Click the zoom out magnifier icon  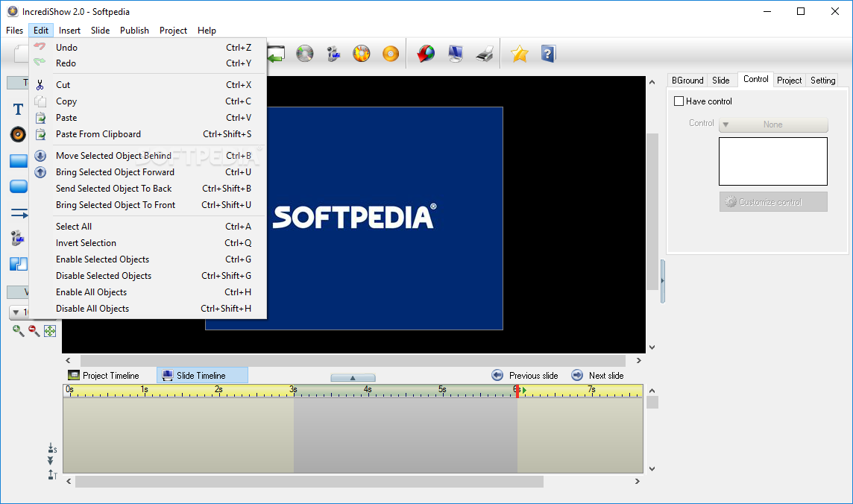34,330
